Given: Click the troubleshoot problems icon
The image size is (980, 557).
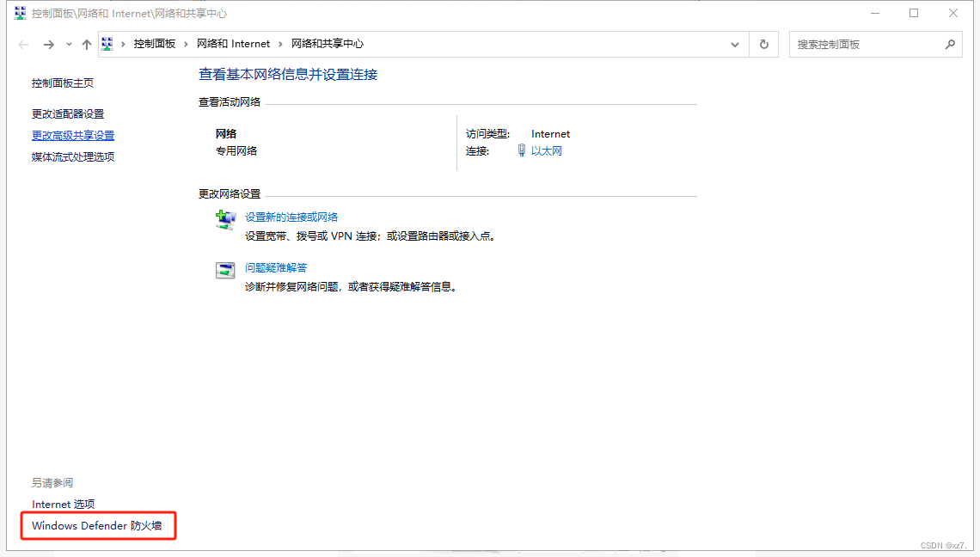Looking at the screenshot, I should (x=225, y=271).
